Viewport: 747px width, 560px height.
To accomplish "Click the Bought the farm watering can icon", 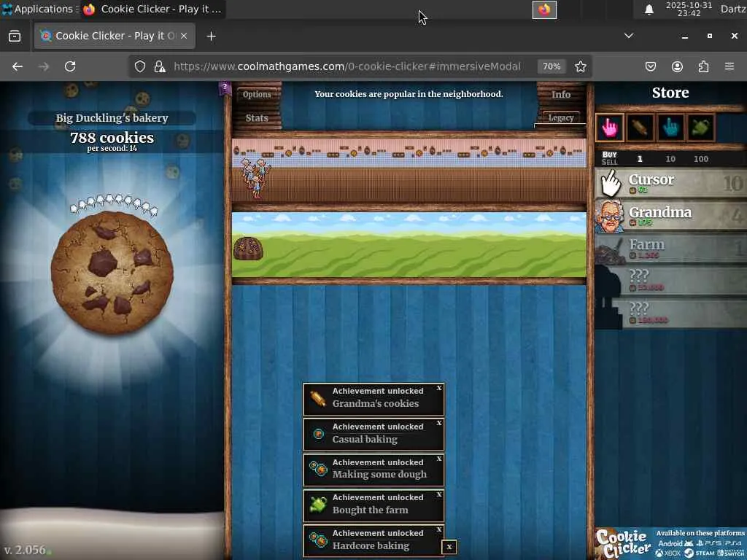I will tap(318, 505).
